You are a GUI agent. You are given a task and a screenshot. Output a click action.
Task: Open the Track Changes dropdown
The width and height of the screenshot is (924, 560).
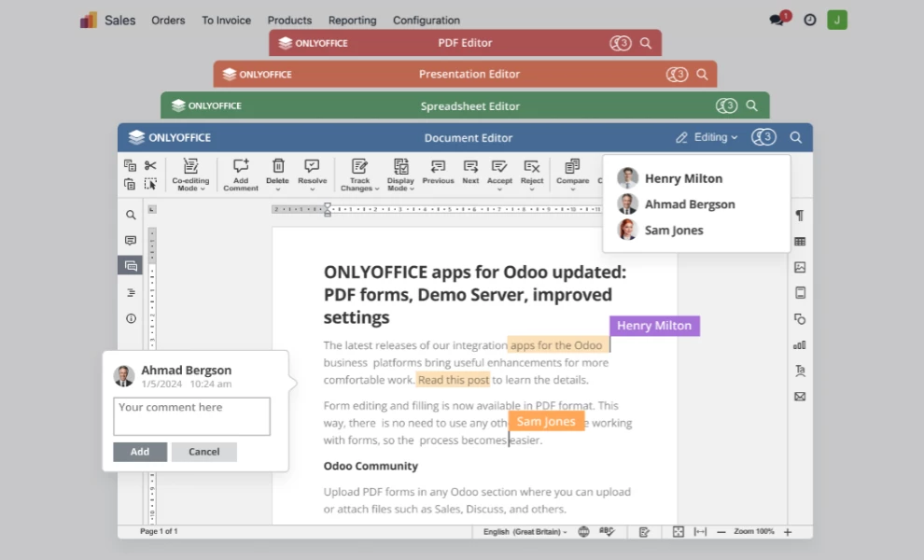click(359, 175)
